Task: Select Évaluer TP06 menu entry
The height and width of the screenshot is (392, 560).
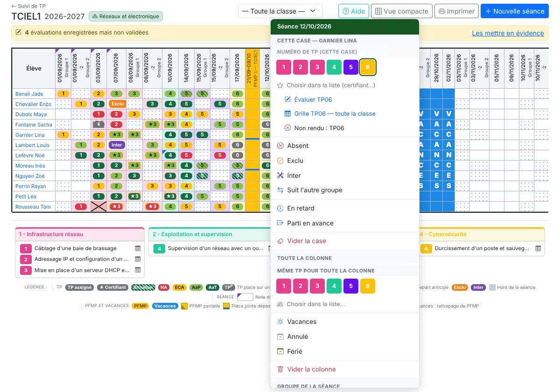Action: point(345,99)
